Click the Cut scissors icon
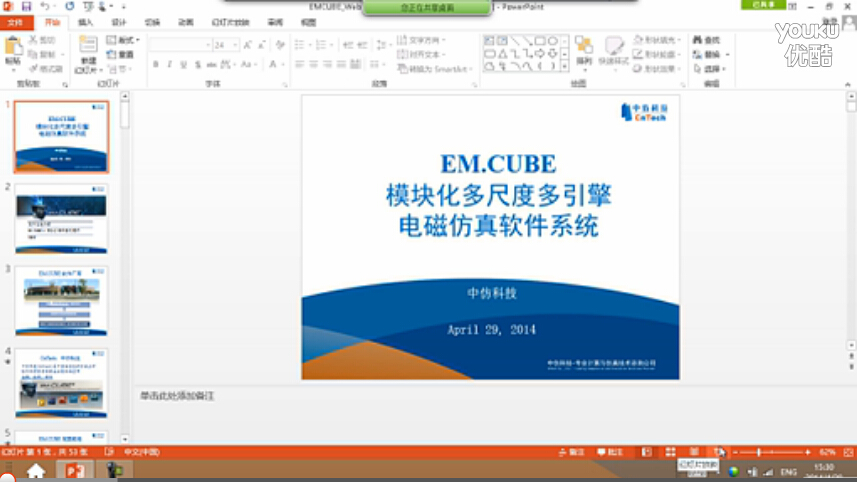 pos(33,40)
